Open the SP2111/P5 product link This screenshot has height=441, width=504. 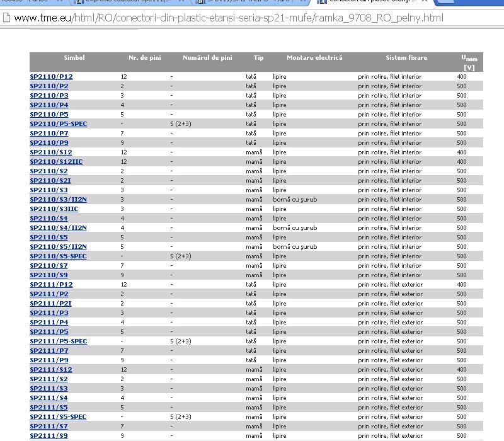(49, 332)
